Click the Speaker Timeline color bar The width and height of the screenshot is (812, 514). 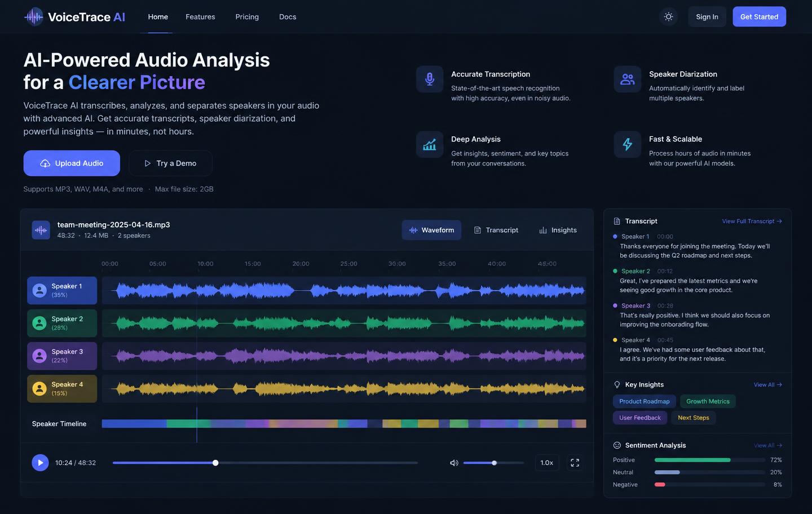[344, 424]
